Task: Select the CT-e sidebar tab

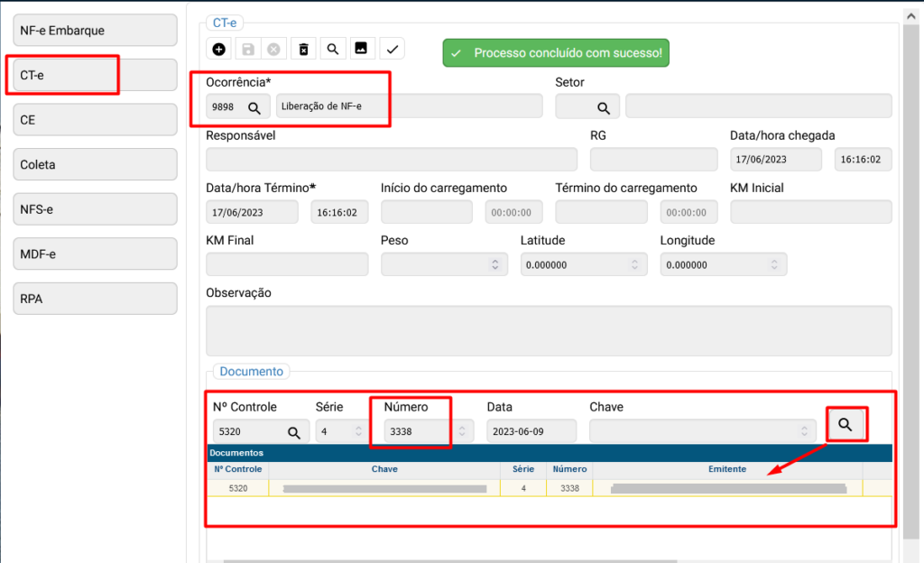Action: (95, 76)
